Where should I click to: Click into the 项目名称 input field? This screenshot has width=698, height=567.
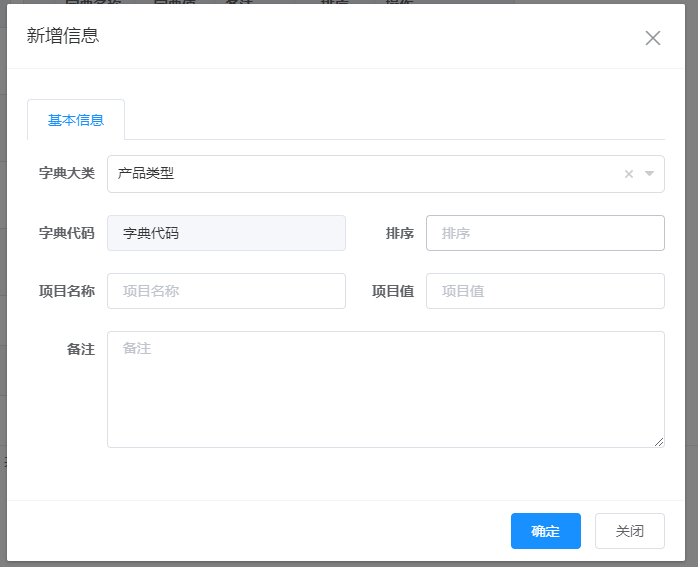(226, 291)
